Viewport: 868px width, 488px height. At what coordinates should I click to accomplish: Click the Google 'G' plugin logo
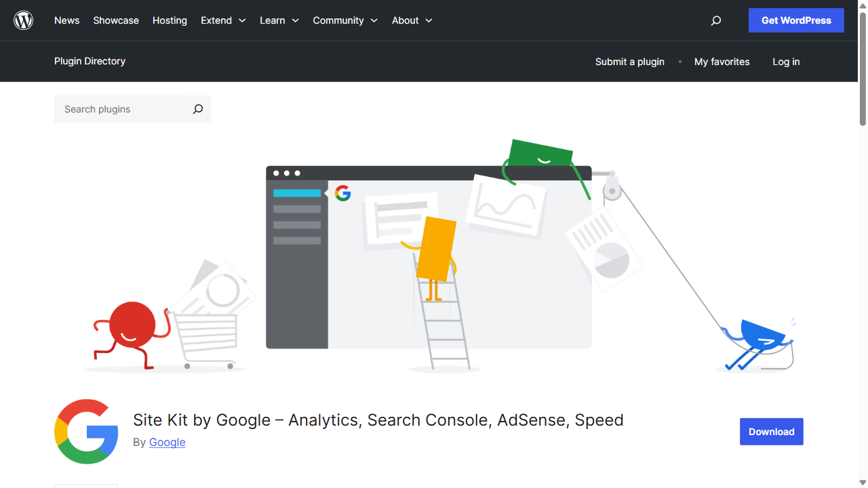pyautogui.click(x=86, y=432)
